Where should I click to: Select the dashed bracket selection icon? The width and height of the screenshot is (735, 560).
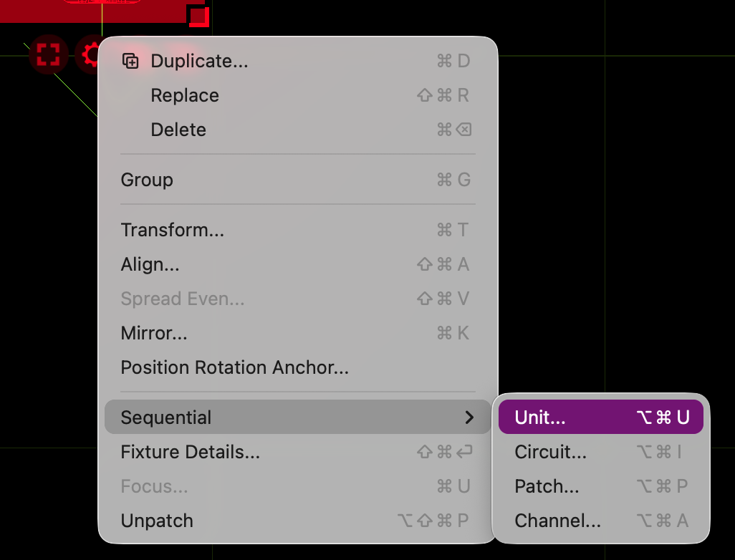[x=48, y=54]
